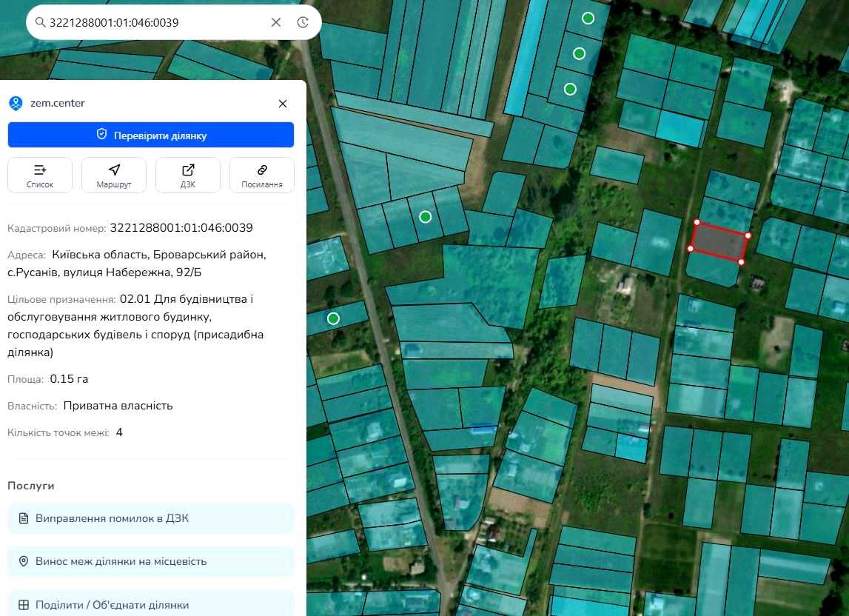The height and width of the screenshot is (616, 849).
Task: Click the search magnifier icon
Action: [x=40, y=22]
